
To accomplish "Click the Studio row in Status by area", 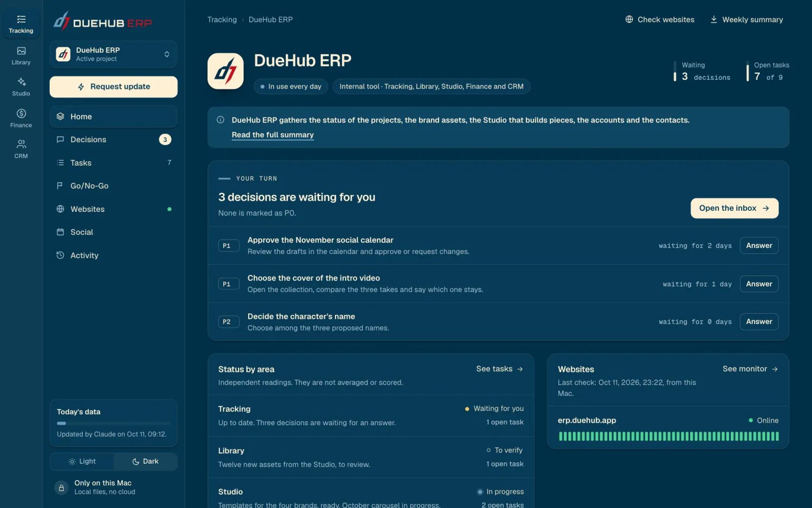I will click(371, 493).
